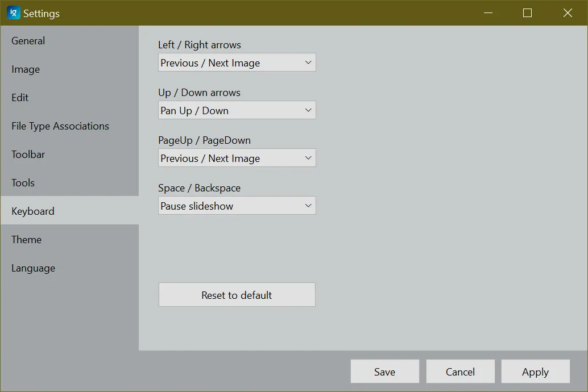588x392 pixels.
Task: Close the Settings window
Action: tap(568, 12)
